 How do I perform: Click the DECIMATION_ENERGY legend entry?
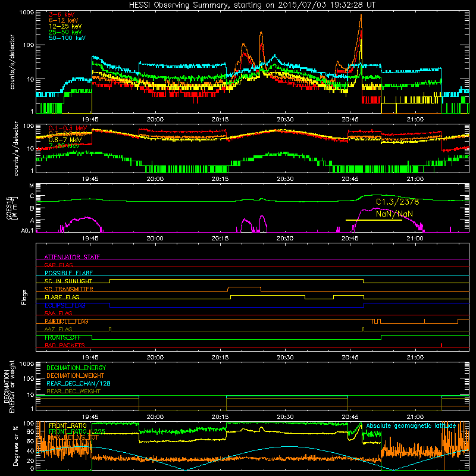pos(76,368)
